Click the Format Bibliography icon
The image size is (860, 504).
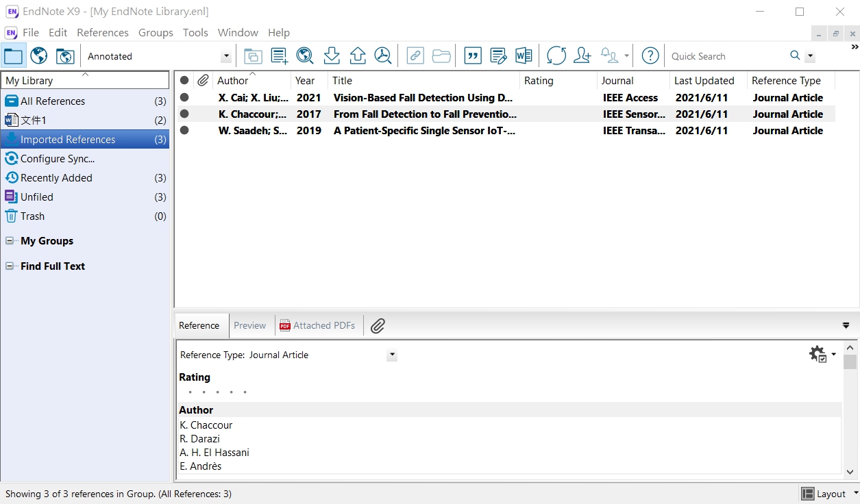pyautogui.click(x=499, y=56)
